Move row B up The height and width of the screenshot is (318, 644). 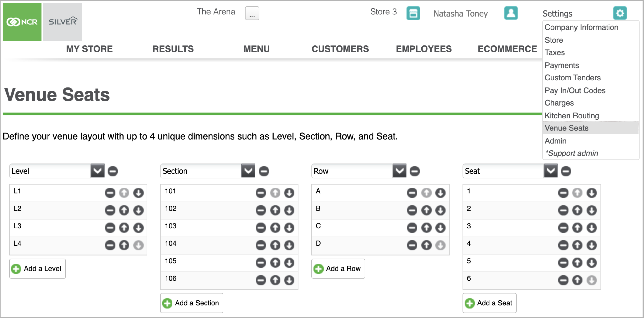pyautogui.click(x=427, y=210)
